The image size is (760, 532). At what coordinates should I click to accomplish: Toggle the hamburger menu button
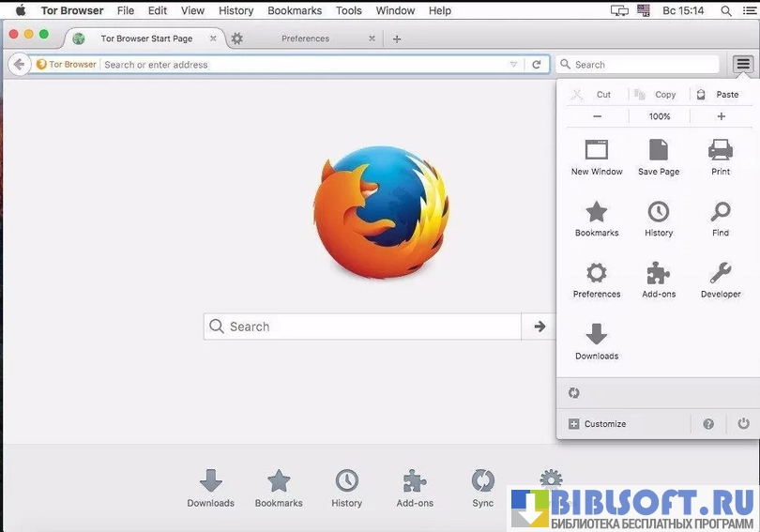pyautogui.click(x=743, y=64)
